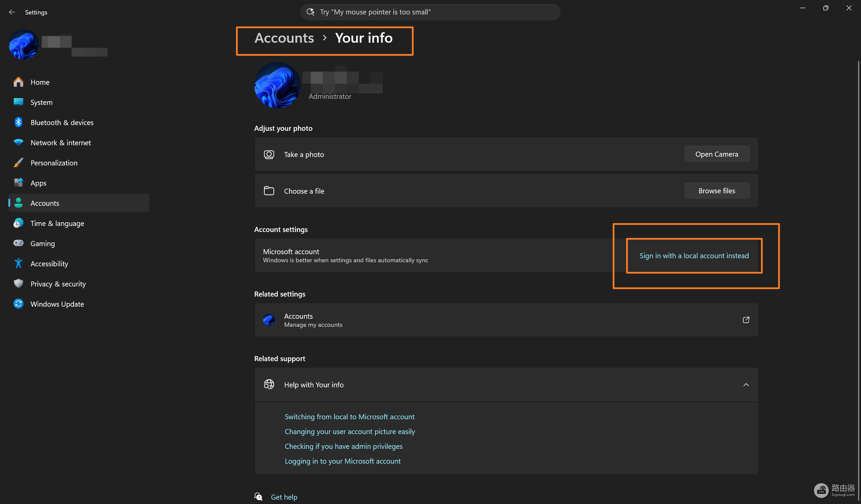
Task: Open Changing your user account picture easily
Action: pos(350,431)
